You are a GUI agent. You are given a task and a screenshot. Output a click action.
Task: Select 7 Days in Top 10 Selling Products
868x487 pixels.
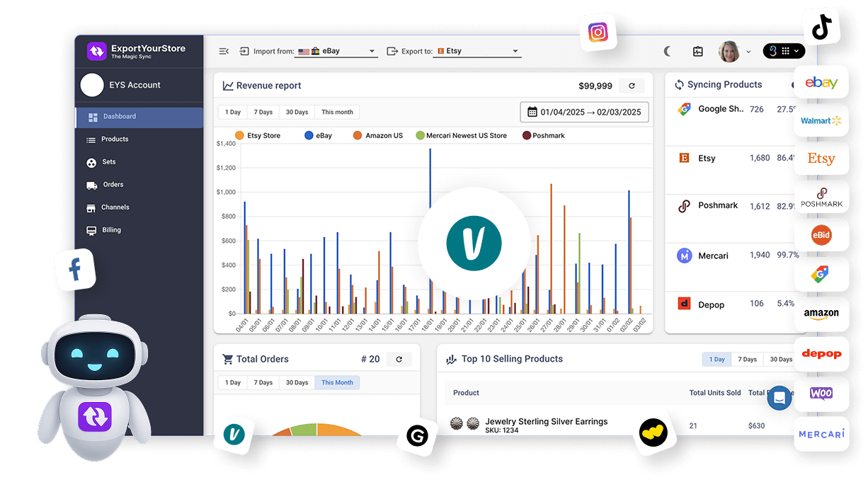point(748,360)
